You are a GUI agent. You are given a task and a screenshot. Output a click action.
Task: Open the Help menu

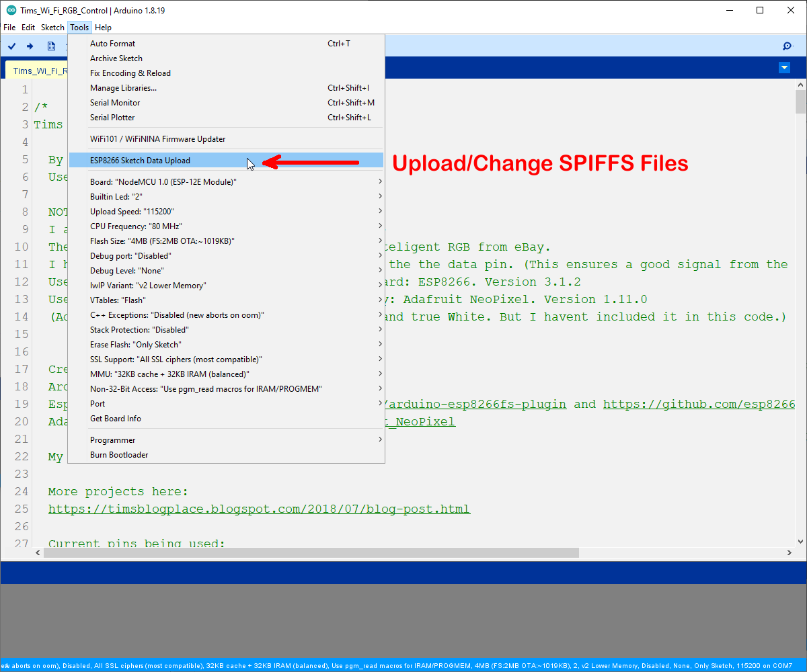pyautogui.click(x=103, y=28)
